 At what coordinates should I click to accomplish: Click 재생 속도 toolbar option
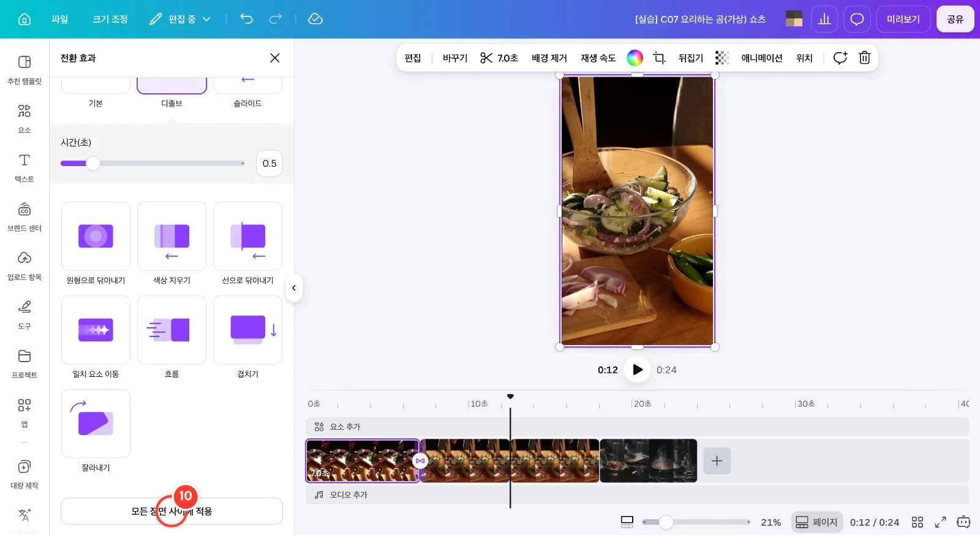click(x=598, y=58)
